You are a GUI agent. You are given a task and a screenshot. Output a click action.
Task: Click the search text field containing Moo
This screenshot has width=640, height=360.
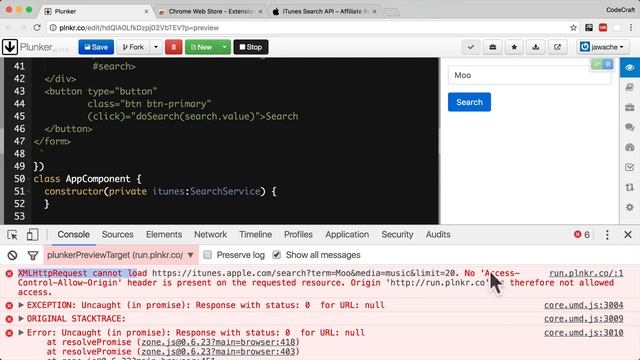pos(529,75)
